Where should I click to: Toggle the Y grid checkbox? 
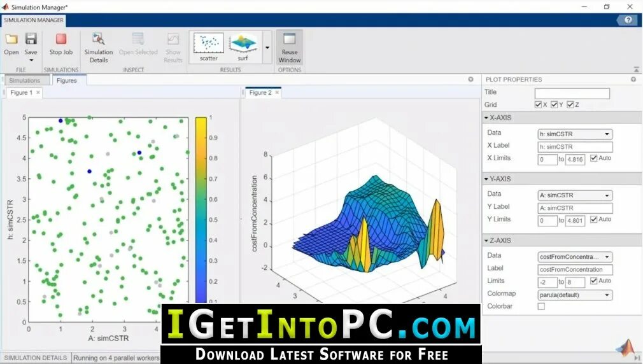554,104
